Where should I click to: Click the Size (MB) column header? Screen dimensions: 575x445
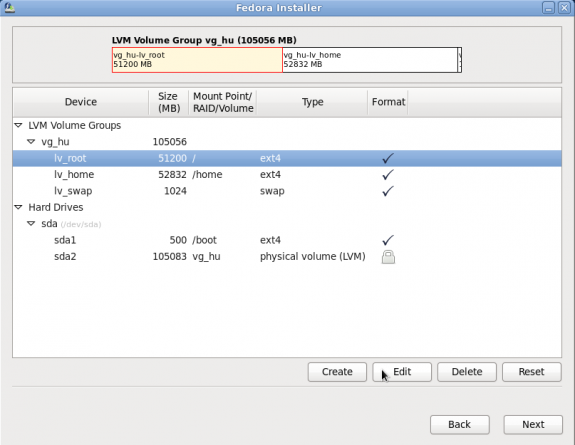(169, 102)
